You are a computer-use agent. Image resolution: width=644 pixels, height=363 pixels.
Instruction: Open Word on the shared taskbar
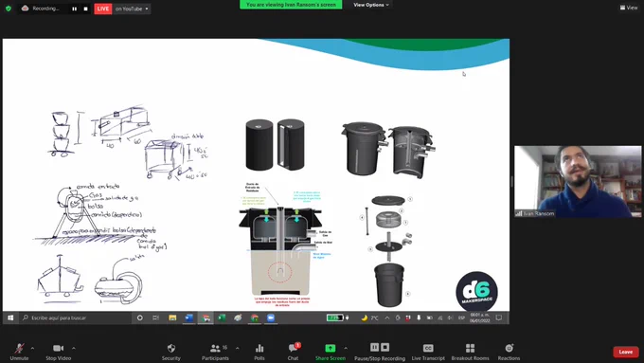point(188,318)
